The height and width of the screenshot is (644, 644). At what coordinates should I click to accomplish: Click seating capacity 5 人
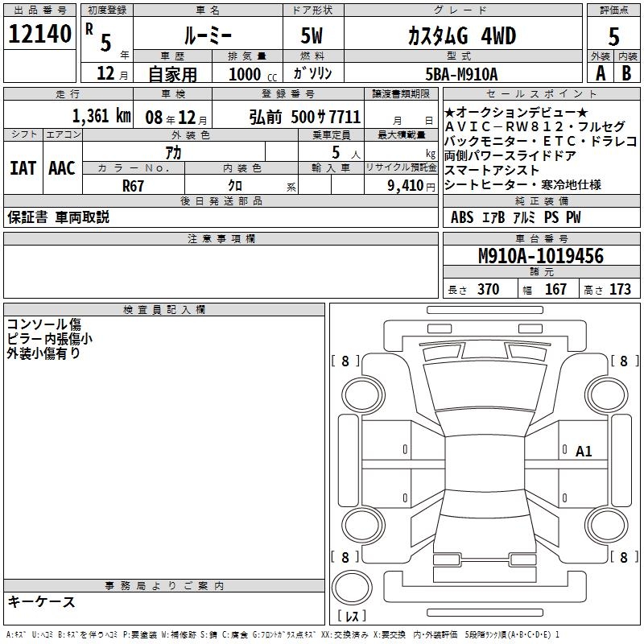click(346, 153)
